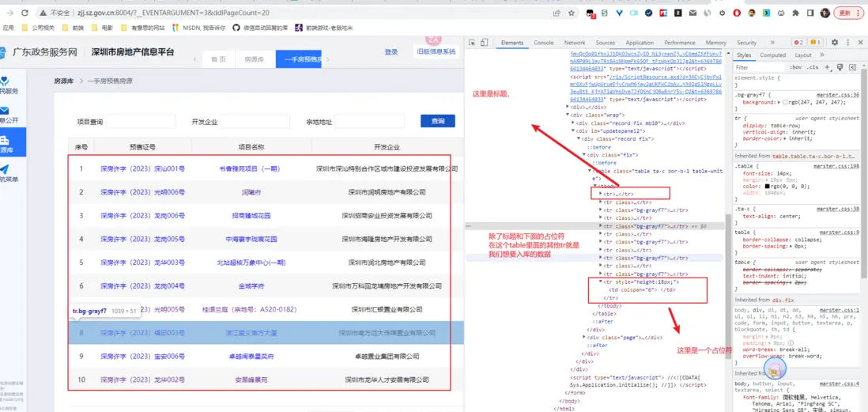Click the 开发企业 input field

pos(255,121)
